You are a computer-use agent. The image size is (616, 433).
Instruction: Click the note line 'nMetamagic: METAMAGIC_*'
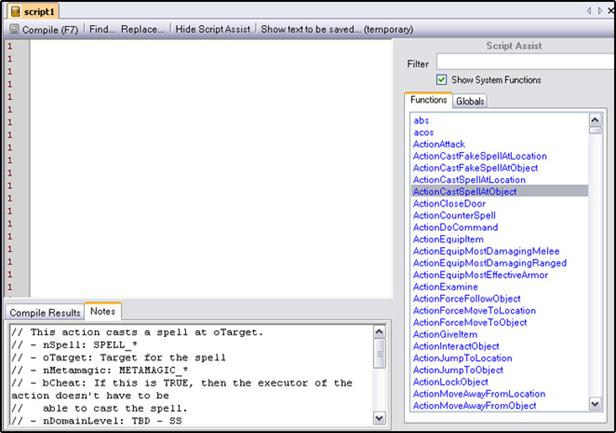pos(115,370)
